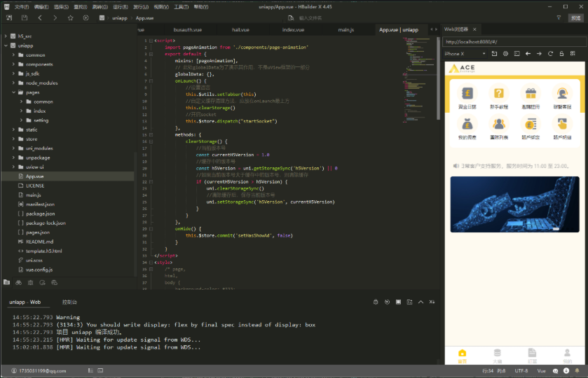Click the download circle icon in status bar
This screenshot has height=378, width=588.
click(x=566, y=370)
